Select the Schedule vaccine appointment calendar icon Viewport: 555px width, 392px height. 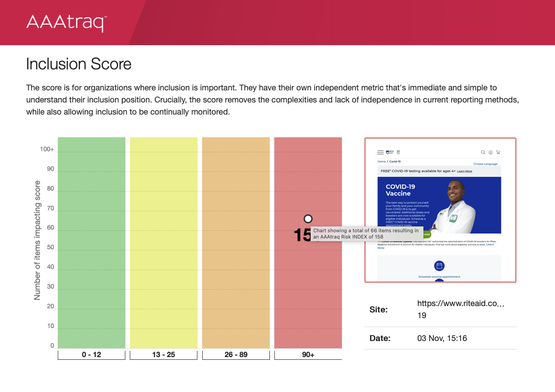pyautogui.click(x=440, y=265)
